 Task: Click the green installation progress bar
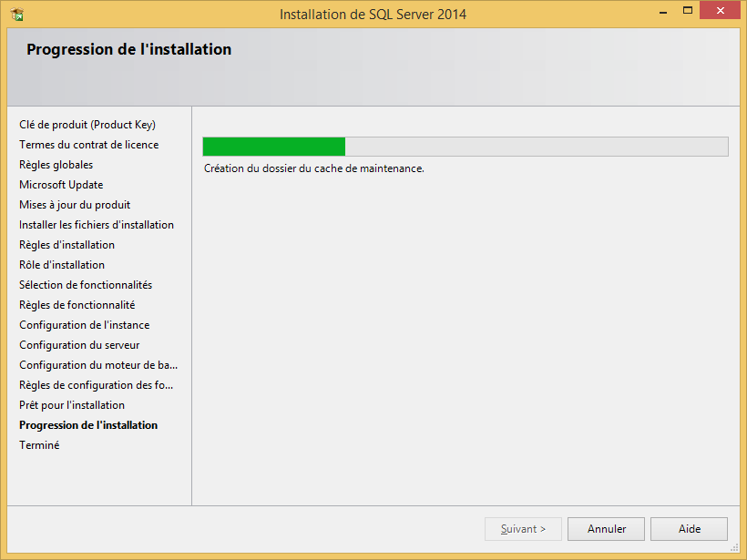pos(465,147)
